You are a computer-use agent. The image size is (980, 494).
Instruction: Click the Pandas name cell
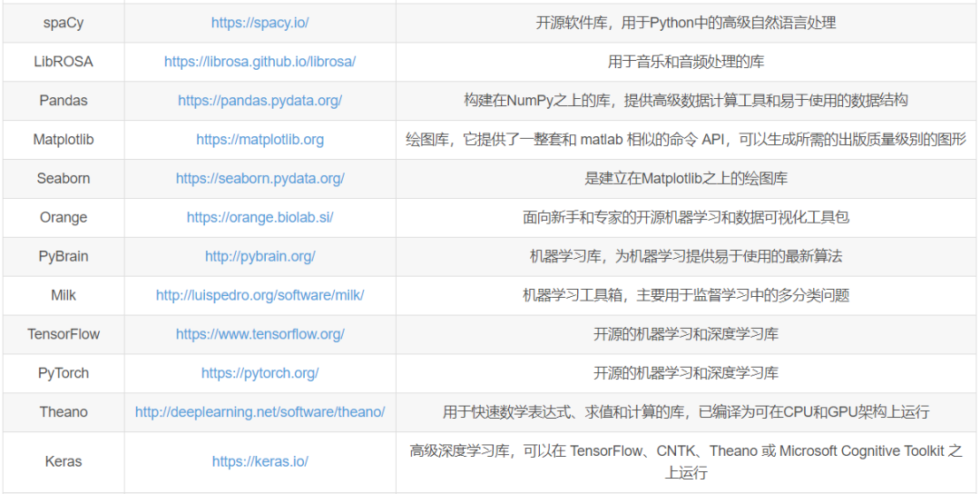pyautogui.click(x=64, y=101)
